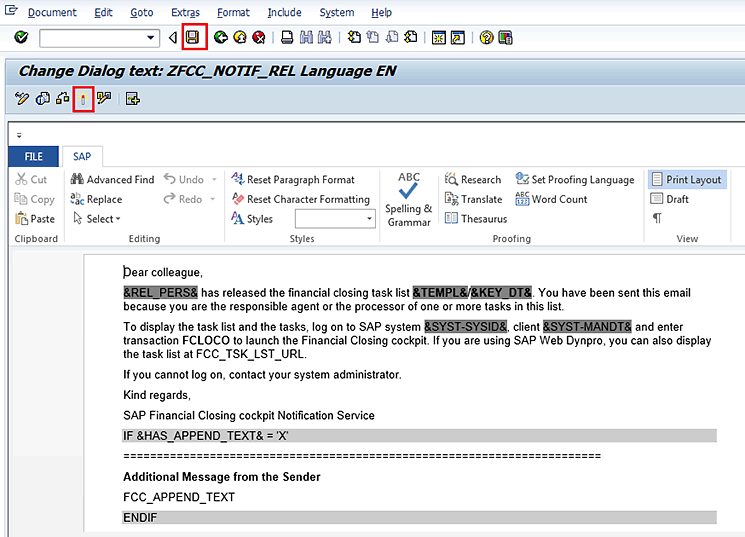745x537 pixels.
Task: Click the Spelling & Grammar icon
Action: [408, 199]
